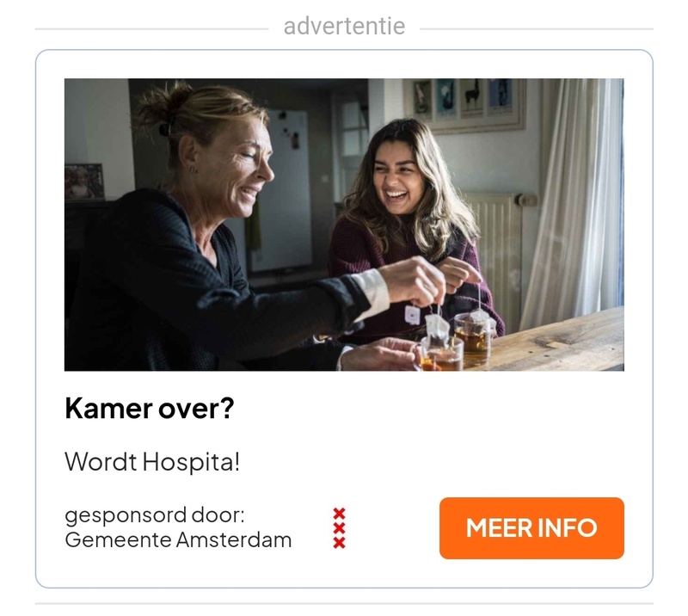Select the 'Kamer over?' headline
Screen dimensions: 688x616
pyautogui.click(x=149, y=409)
